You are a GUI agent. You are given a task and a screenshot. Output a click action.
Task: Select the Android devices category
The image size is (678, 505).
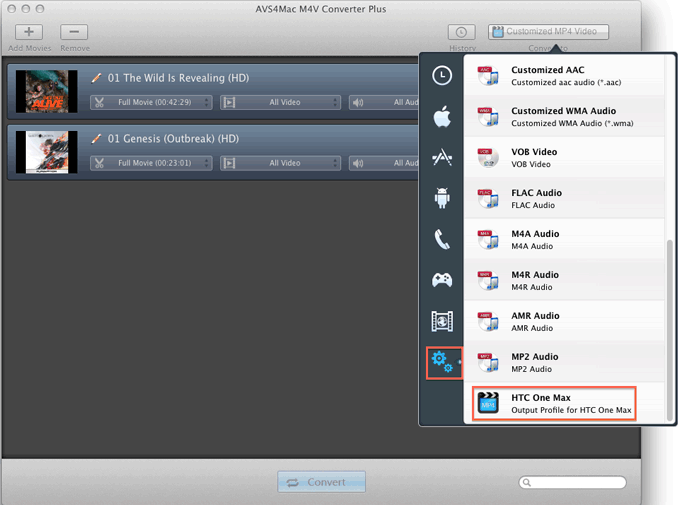point(442,198)
